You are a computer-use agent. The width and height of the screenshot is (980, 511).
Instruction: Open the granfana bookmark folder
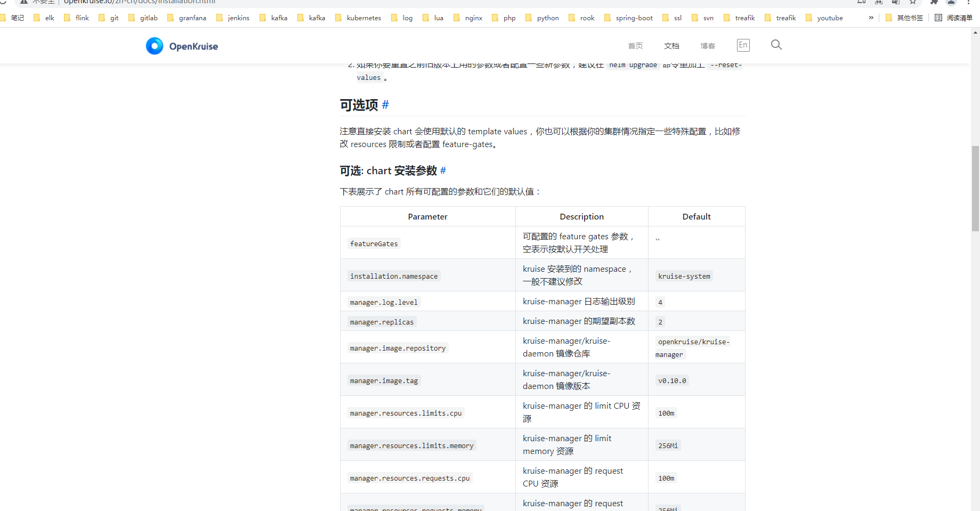[187, 18]
